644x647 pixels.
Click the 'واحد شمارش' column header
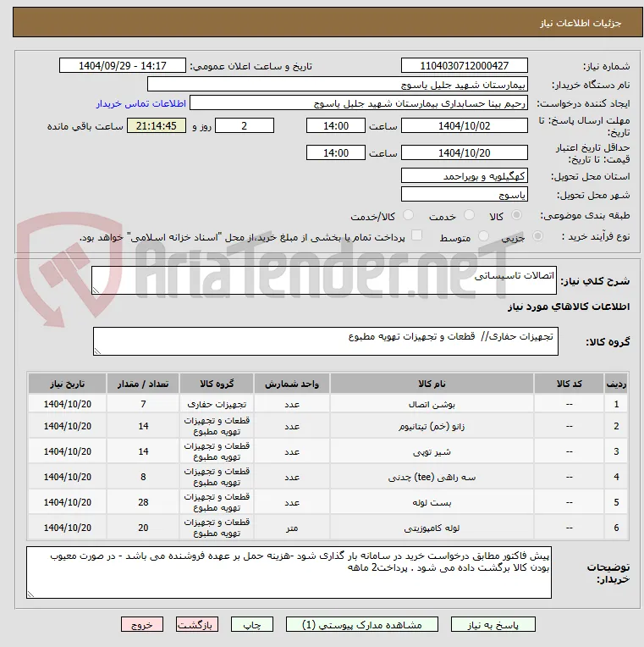tap(292, 384)
